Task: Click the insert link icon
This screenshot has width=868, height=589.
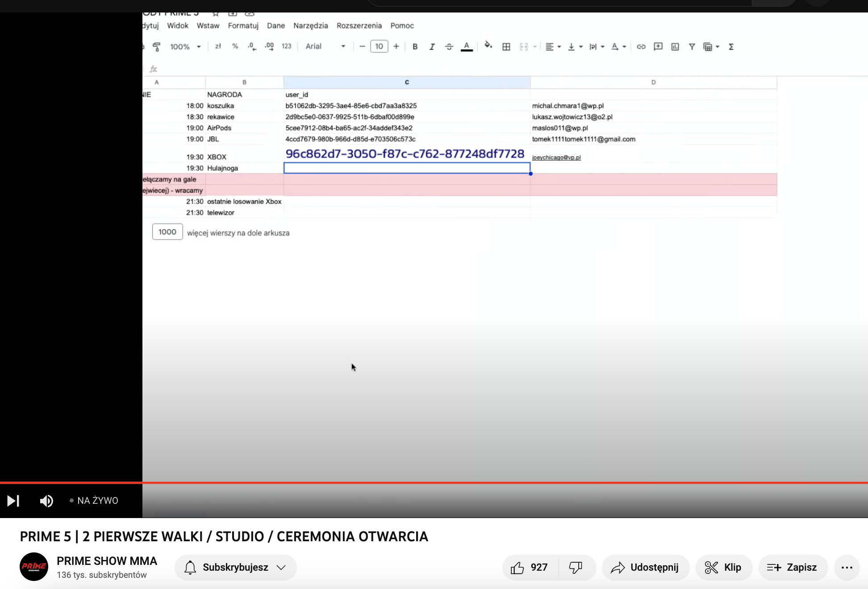Action: (x=641, y=46)
